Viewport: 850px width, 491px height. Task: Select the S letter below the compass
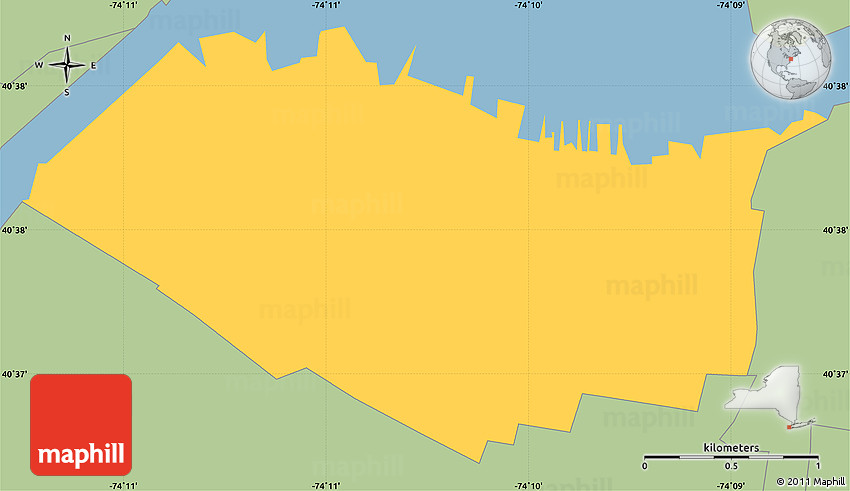67,93
